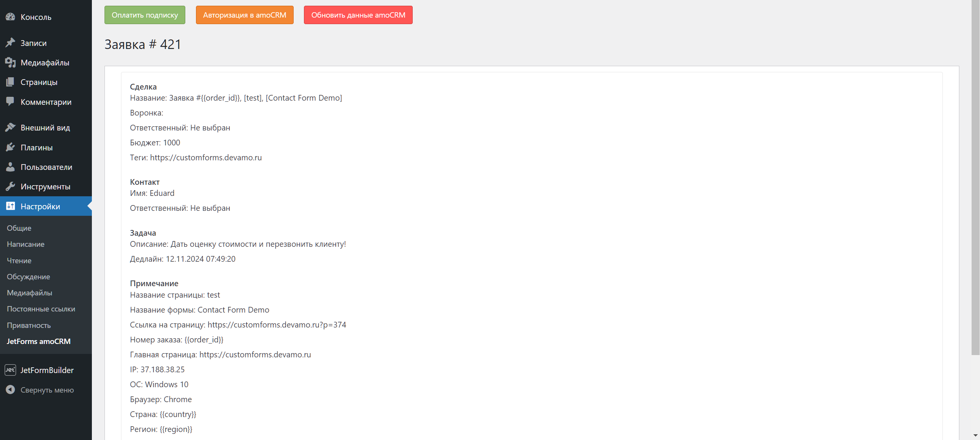Select the Записи pushpin icon

pyautogui.click(x=10, y=42)
